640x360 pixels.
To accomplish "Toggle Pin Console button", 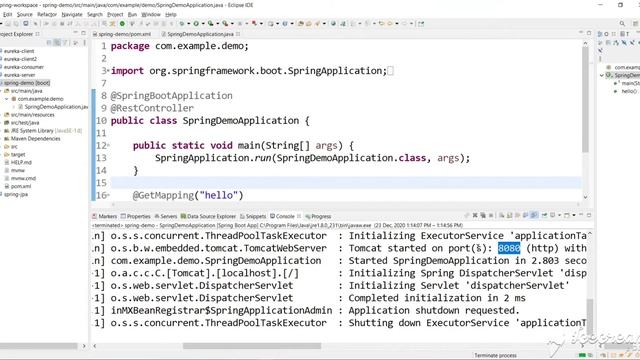I will tap(544, 216).
